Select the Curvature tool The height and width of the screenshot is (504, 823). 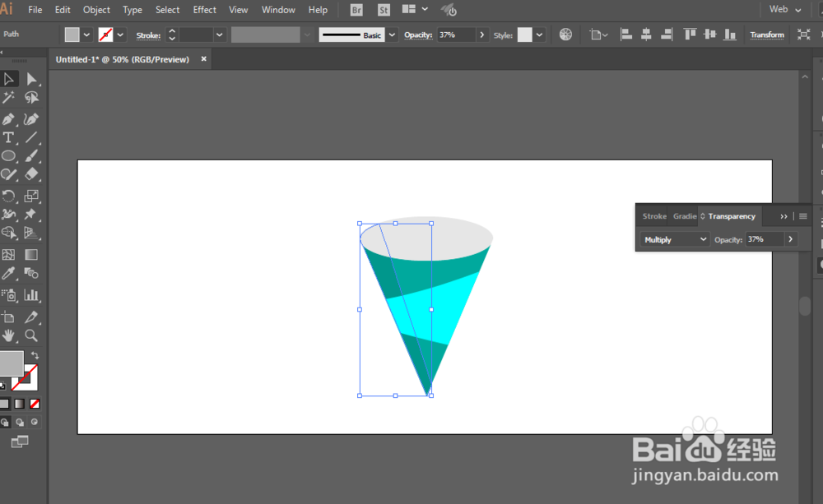[x=31, y=119]
